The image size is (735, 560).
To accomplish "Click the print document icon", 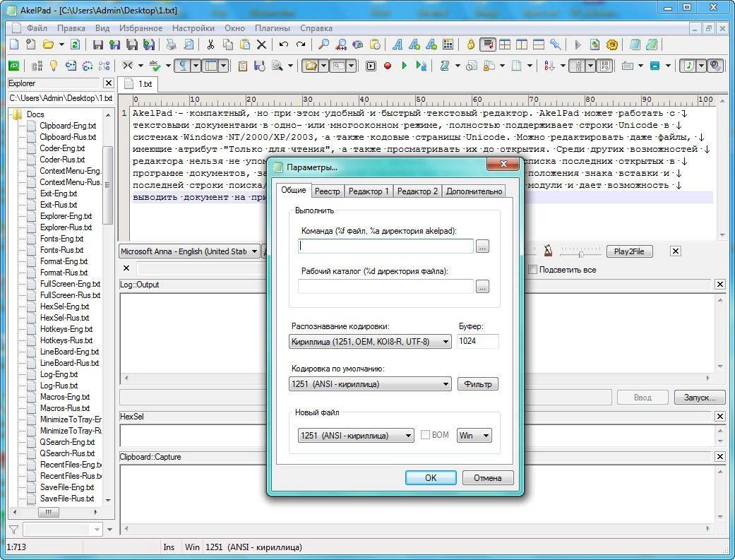I will [172, 44].
